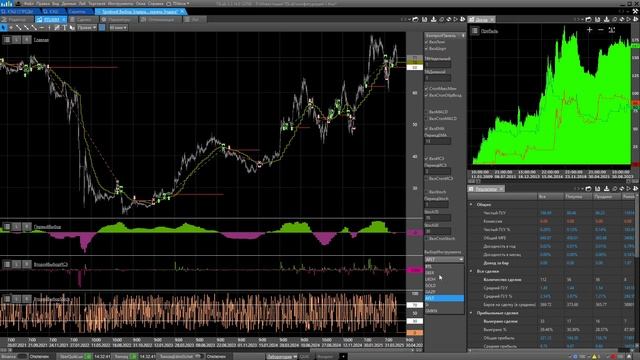The height and width of the screenshot is (360, 640).
Task: Click the list icon beside the Прибыль chart title
Action: [475, 31]
